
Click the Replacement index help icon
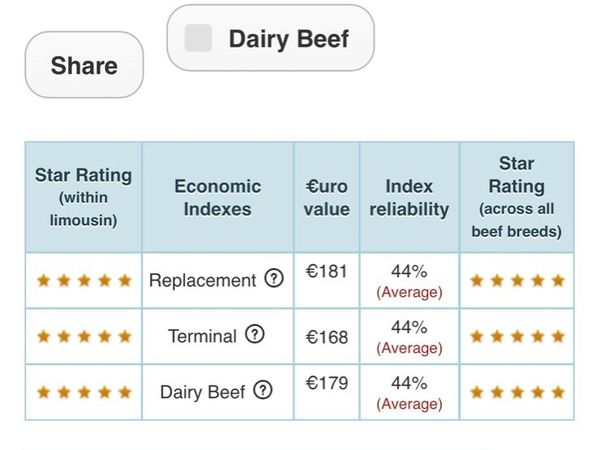(273, 280)
